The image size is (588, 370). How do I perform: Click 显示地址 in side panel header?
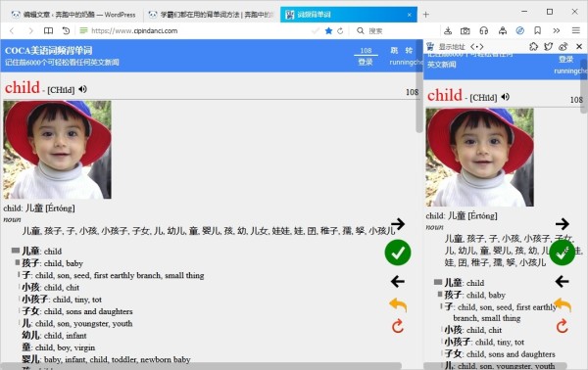point(452,47)
